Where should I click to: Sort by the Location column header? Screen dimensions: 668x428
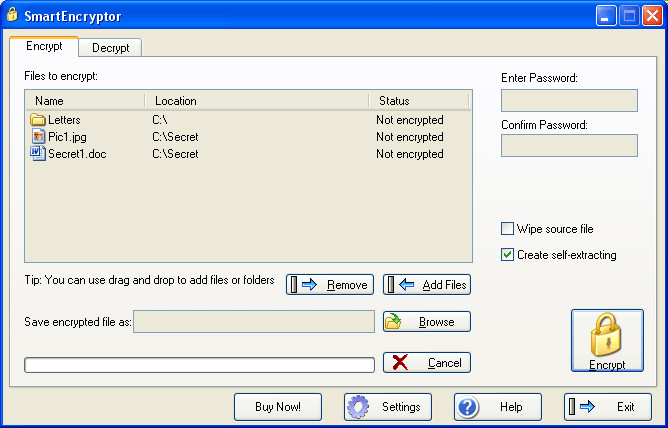pos(257,101)
